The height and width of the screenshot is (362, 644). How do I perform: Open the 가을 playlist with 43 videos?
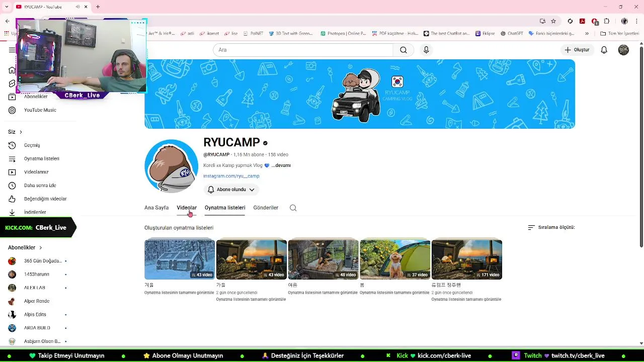tap(252, 259)
